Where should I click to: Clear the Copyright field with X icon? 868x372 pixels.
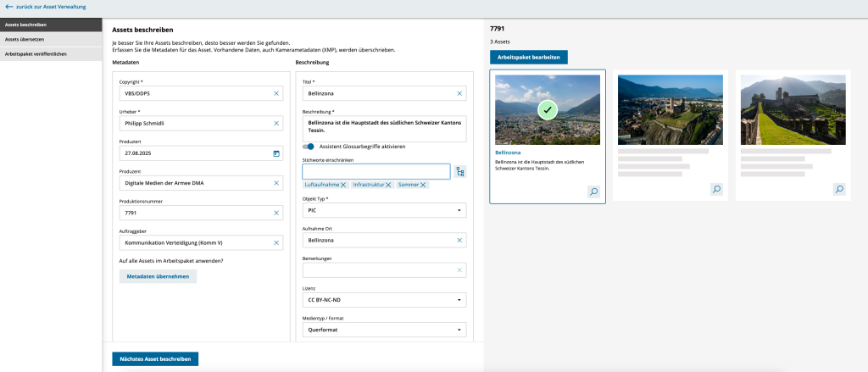pos(275,93)
